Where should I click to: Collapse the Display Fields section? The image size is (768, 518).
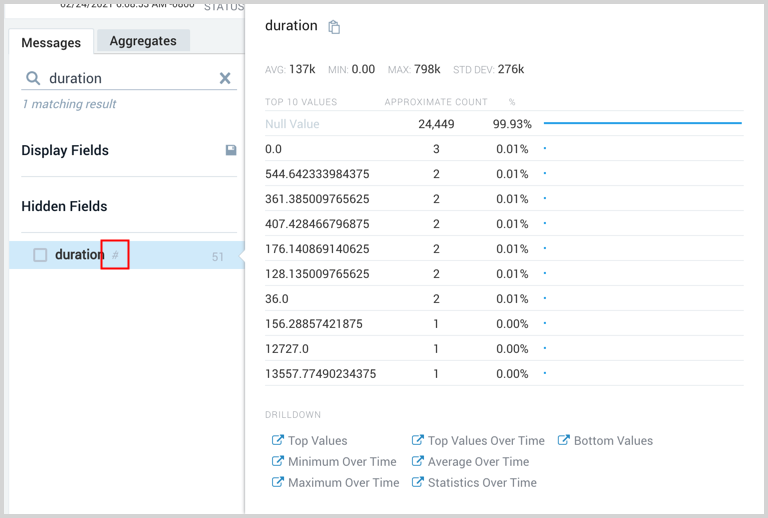(65, 150)
